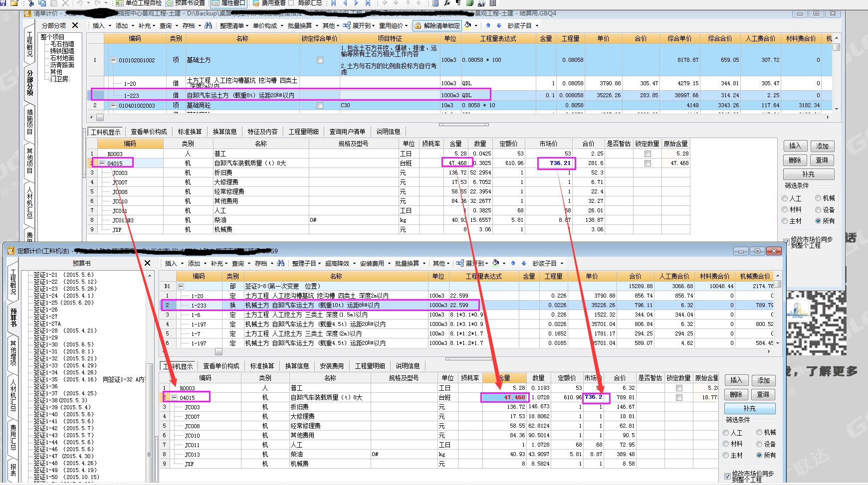Viewport: 868px width, 485px height.
Task: Collapse the B1 签证3-8 group row
Action: [181, 286]
